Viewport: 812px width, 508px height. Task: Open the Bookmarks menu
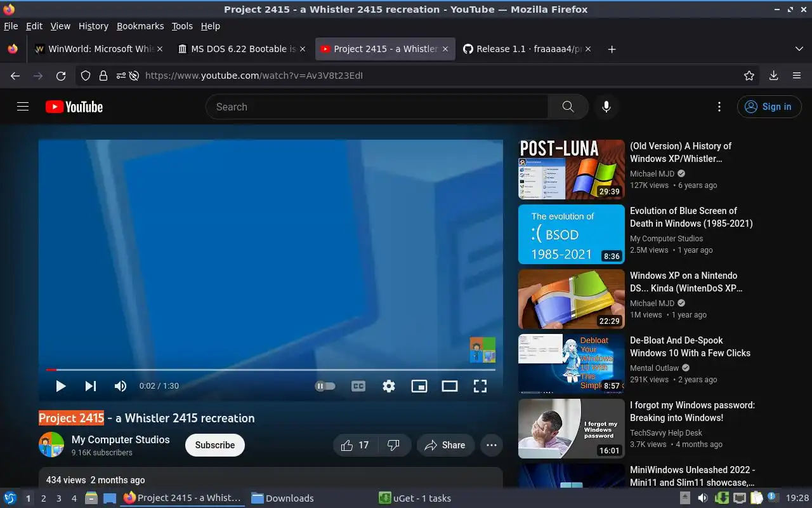coord(140,26)
